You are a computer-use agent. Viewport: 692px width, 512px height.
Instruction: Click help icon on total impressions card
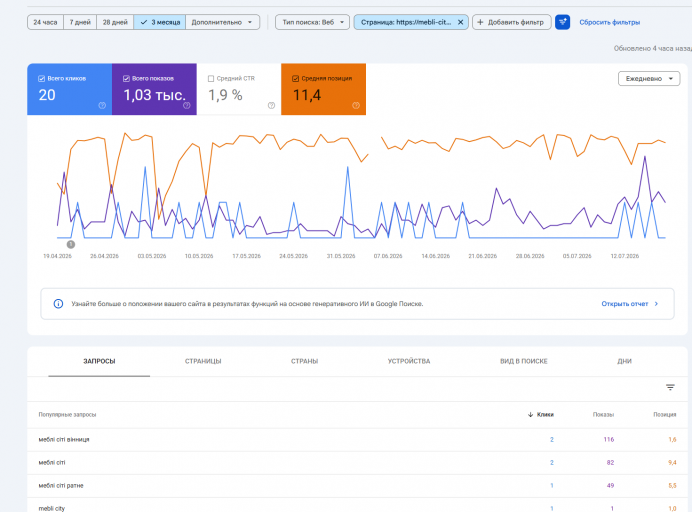[x=187, y=105]
